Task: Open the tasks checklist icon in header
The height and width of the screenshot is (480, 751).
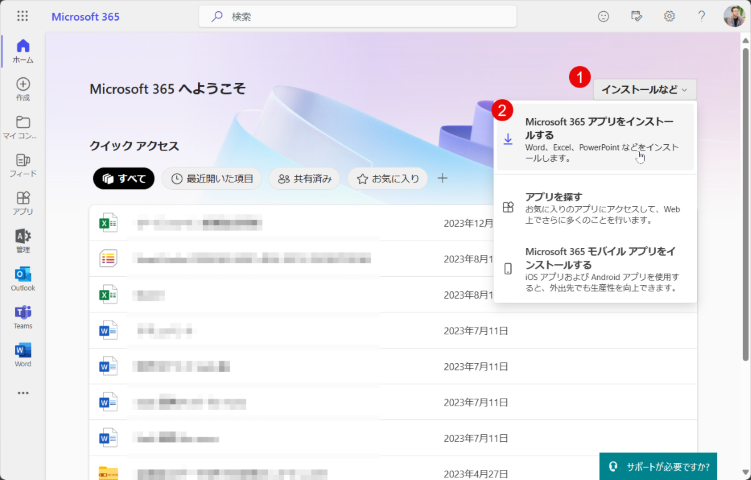Action: 636,16
